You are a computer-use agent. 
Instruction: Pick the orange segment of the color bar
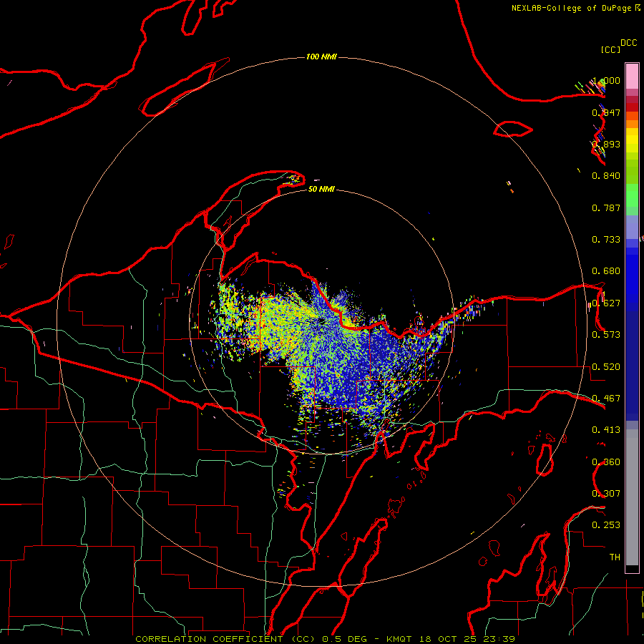(632, 124)
